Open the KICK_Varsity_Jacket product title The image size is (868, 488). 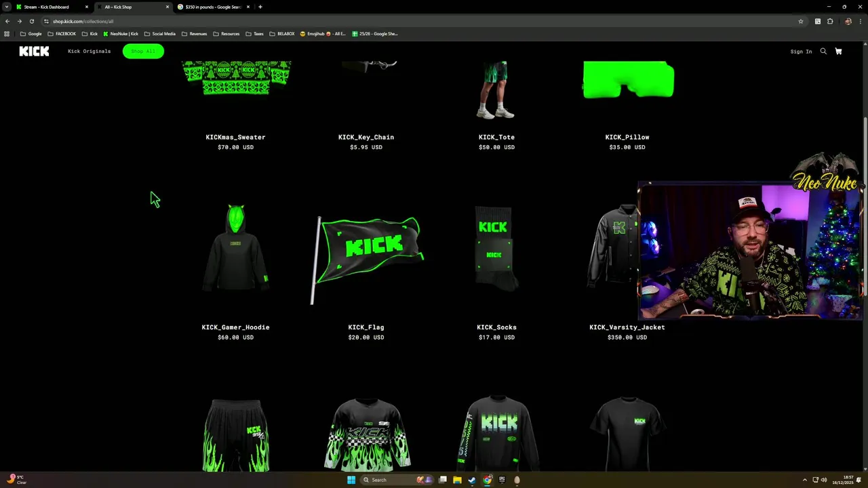click(627, 327)
